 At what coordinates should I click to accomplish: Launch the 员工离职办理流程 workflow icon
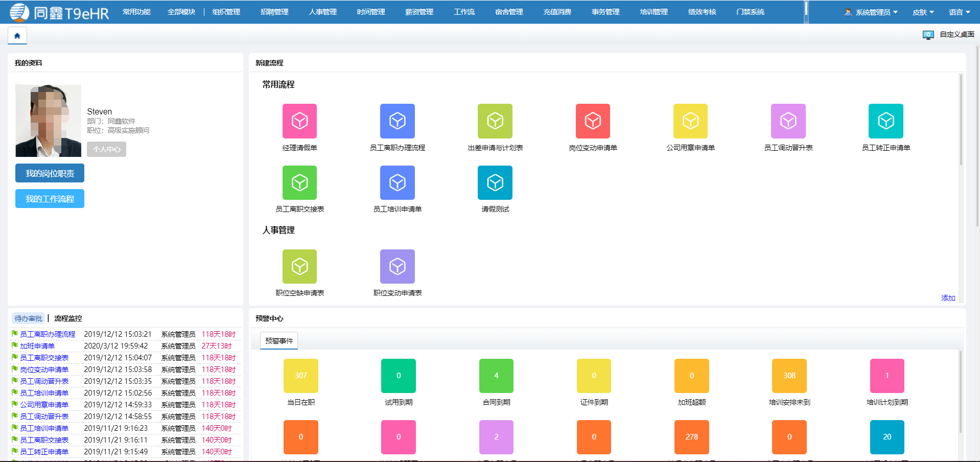[397, 121]
